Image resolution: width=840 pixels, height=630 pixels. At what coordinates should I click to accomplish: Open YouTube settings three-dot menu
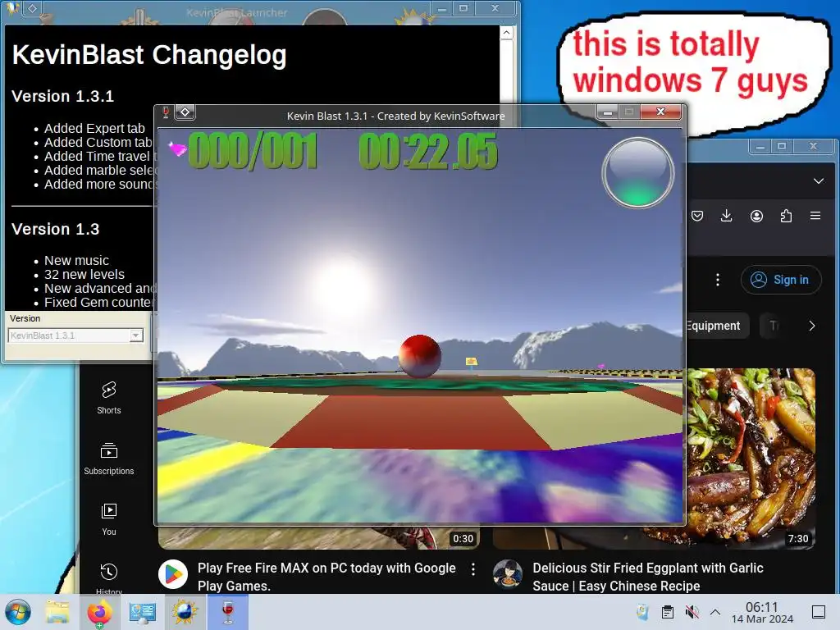[718, 280]
